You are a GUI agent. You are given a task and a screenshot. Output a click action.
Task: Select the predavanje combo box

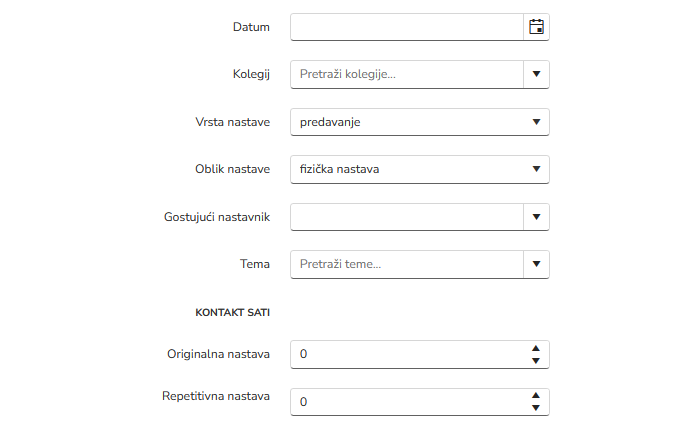tap(406, 122)
